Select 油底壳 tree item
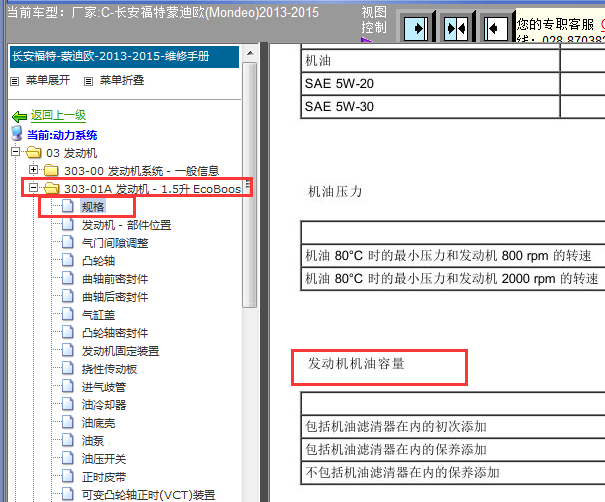This screenshot has width=605, height=502. (98, 423)
